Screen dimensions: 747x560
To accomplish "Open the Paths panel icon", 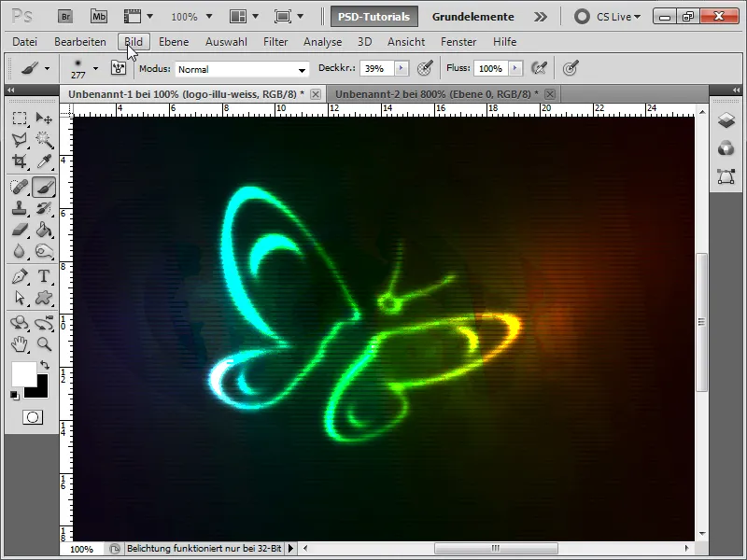I will pos(726,176).
